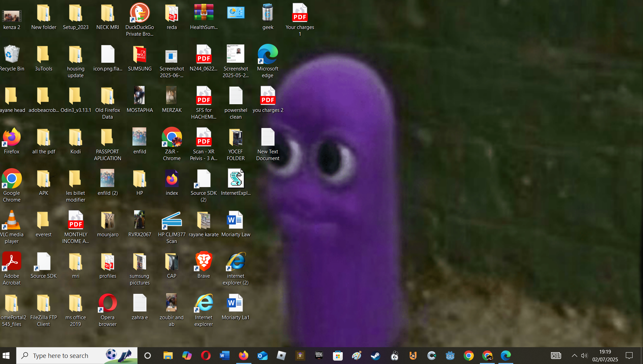The image size is (643, 364).
Task: Open the HomePortal2 545_files folder
Action: coord(12,310)
